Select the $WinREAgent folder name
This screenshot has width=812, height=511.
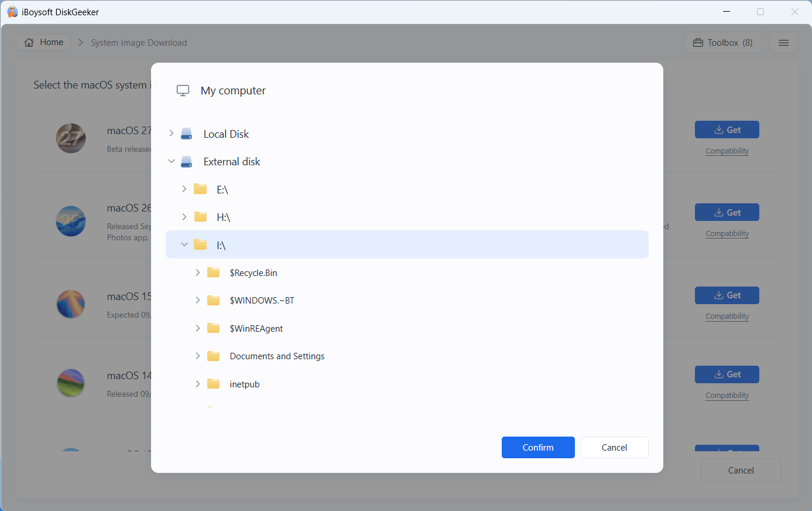coord(256,329)
